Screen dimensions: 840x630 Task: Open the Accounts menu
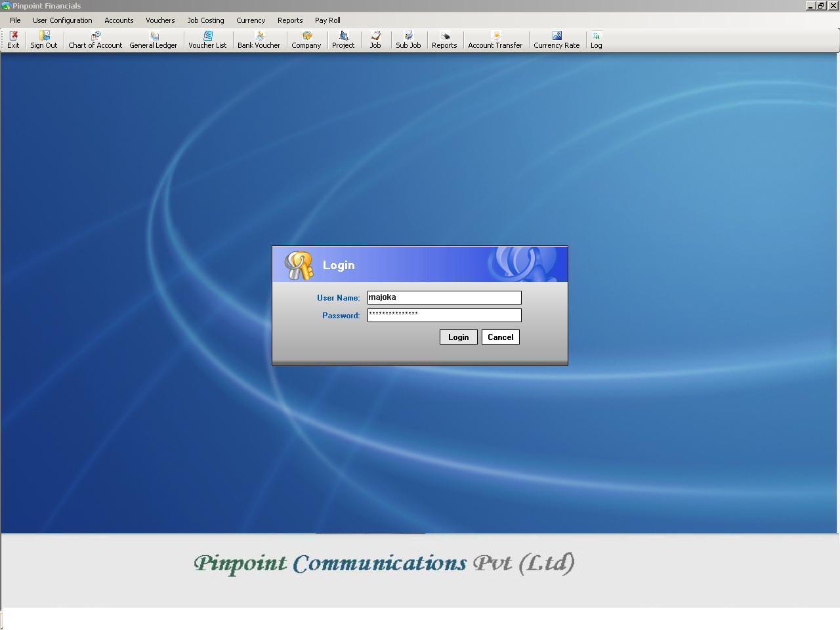[x=119, y=20]
